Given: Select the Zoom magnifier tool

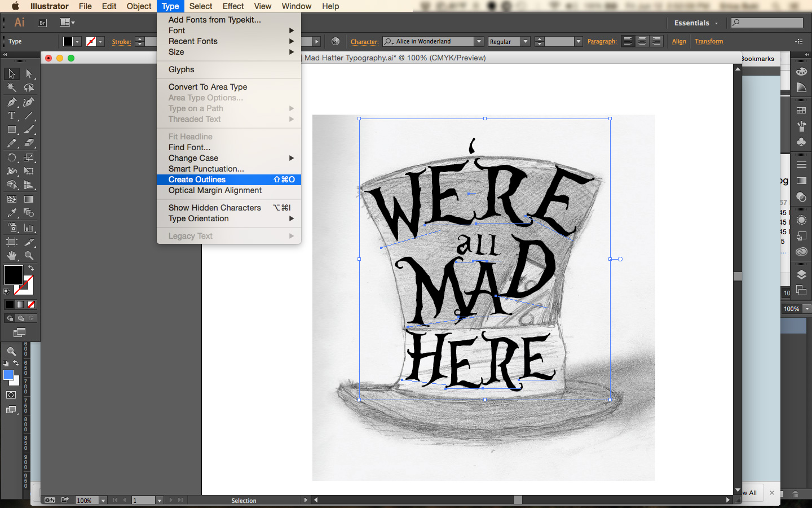Looking at the screenshot, I should click(29, 256).
